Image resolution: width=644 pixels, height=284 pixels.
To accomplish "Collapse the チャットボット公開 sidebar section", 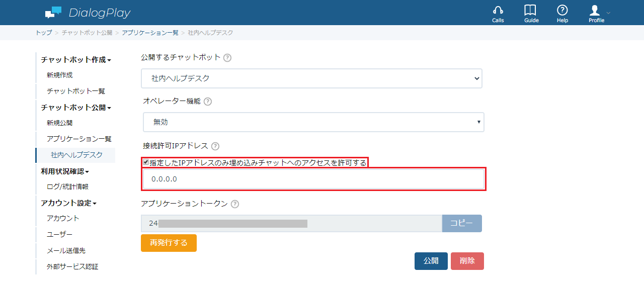I will [76, 108].
